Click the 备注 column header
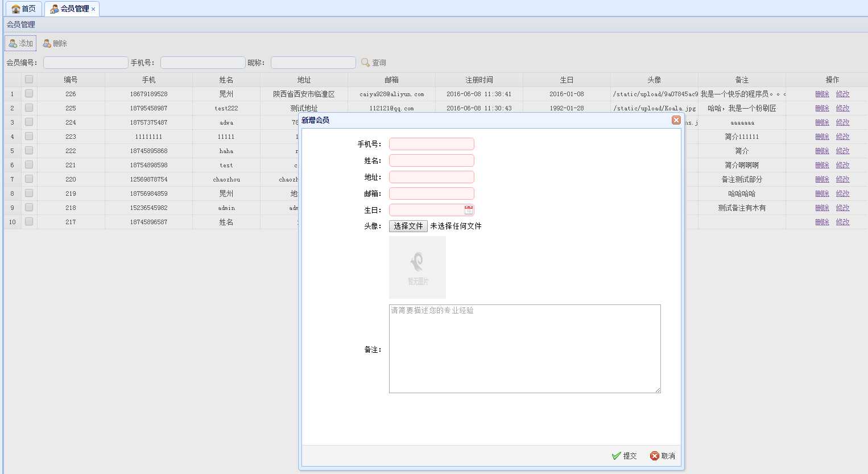Screen dimensions: 868x474 click(x=742, y=80)
